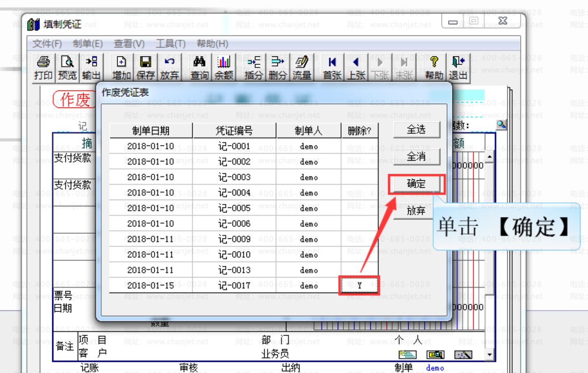Select voucher number 记-0001
Screen dimensions: 588x373
point(234,146)
